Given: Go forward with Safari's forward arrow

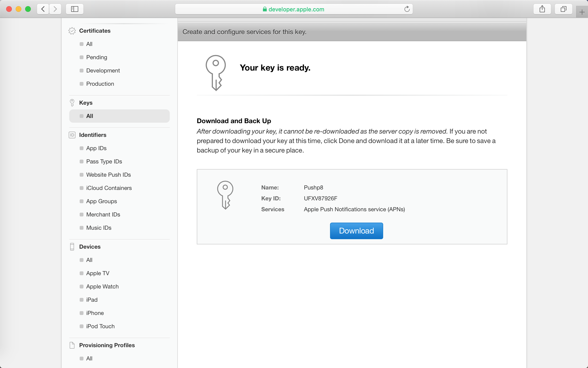Looking at the screenshot, I should click(55, 9).
